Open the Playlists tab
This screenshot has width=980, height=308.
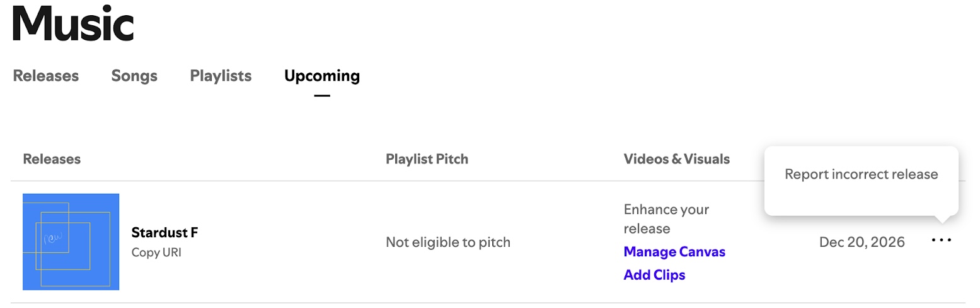point(221,76)
